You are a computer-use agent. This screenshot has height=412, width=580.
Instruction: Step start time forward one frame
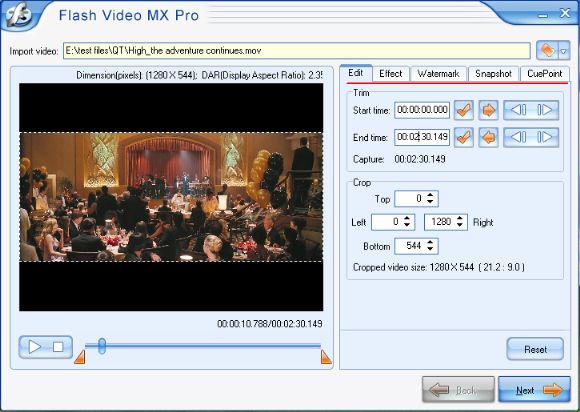click(545, 110)
